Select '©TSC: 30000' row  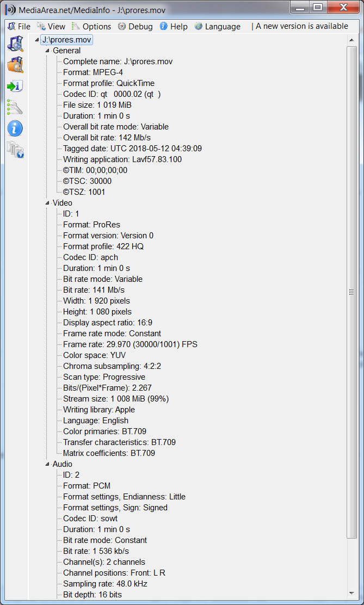tap(87, 181)
